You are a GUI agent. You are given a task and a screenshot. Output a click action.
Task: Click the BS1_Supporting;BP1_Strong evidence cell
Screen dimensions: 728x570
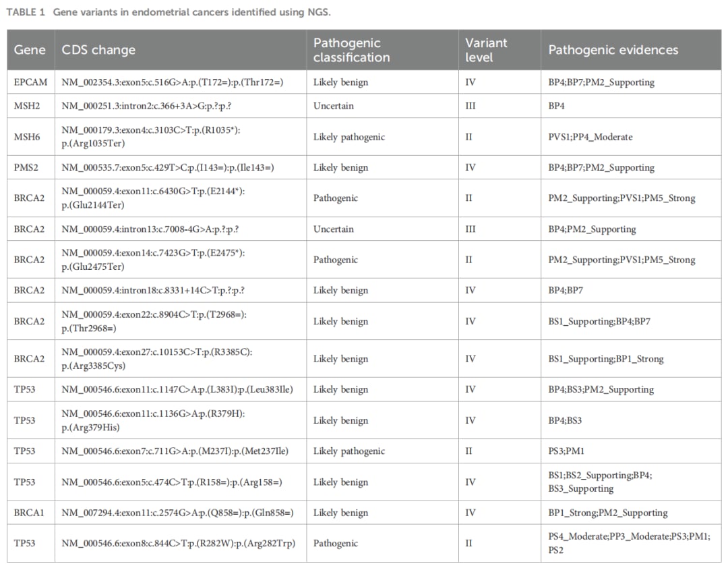point(605,359)
